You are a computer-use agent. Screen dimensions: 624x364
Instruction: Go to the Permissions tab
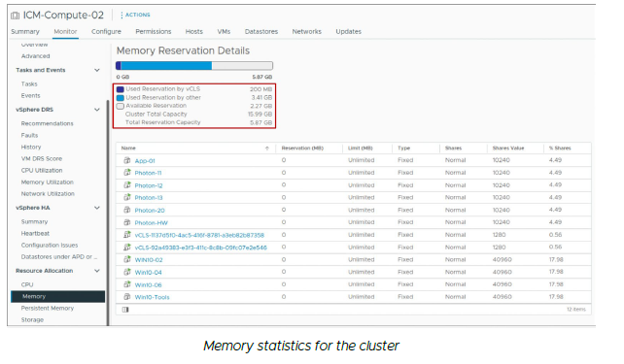click(x=154, y=31)
